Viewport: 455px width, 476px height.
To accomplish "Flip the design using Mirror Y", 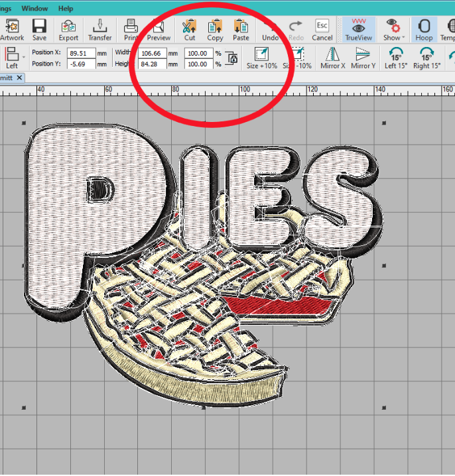I will [363, 58].
